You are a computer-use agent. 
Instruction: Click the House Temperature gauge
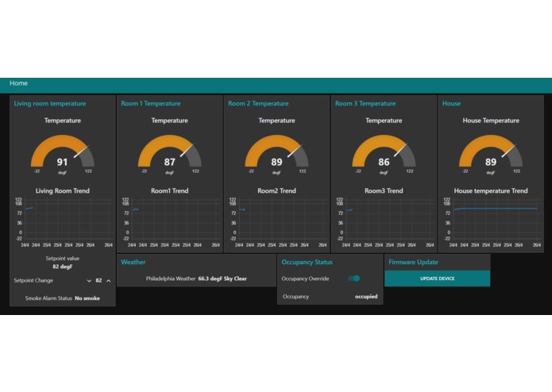pos(491,153)
